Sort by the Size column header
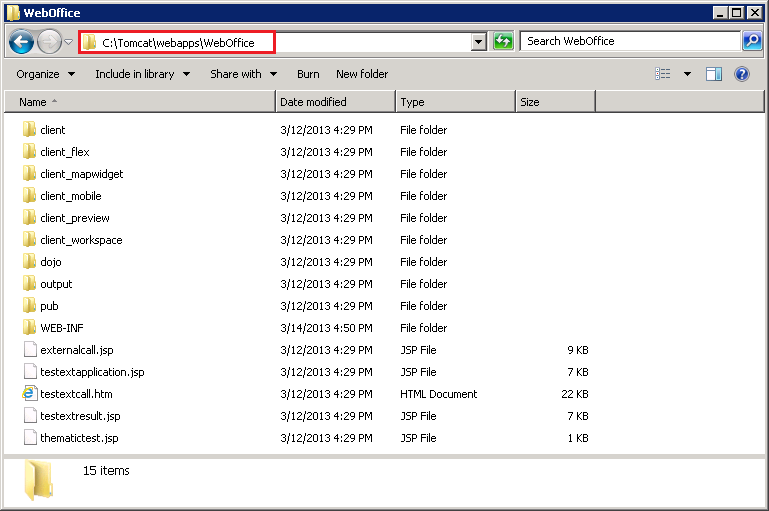 (556, 102)
